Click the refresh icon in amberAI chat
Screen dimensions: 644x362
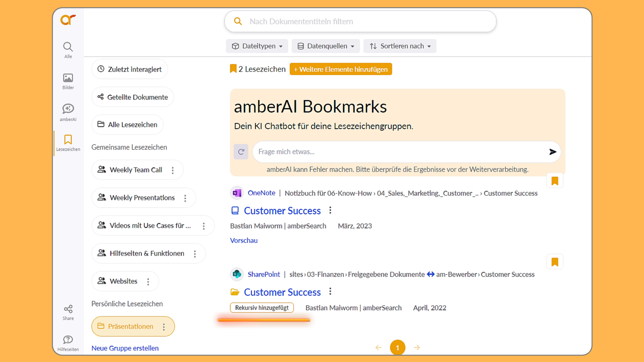pyautogui.click(x=241, y=152)
